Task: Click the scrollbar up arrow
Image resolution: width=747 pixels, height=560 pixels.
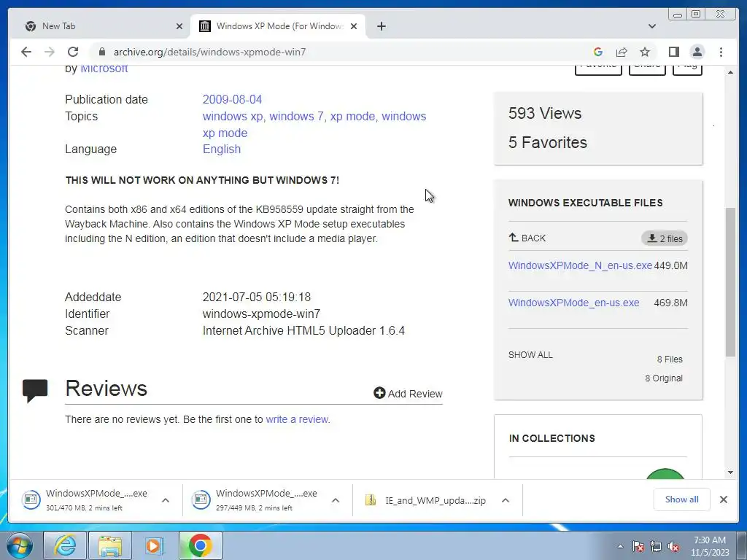Action: 730,72
